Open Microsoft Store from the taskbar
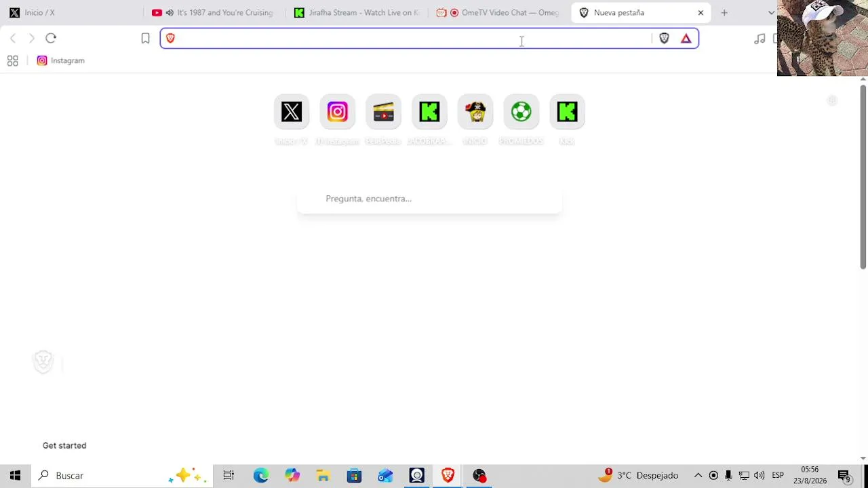 pyautogui.click(x=354, y=476)
